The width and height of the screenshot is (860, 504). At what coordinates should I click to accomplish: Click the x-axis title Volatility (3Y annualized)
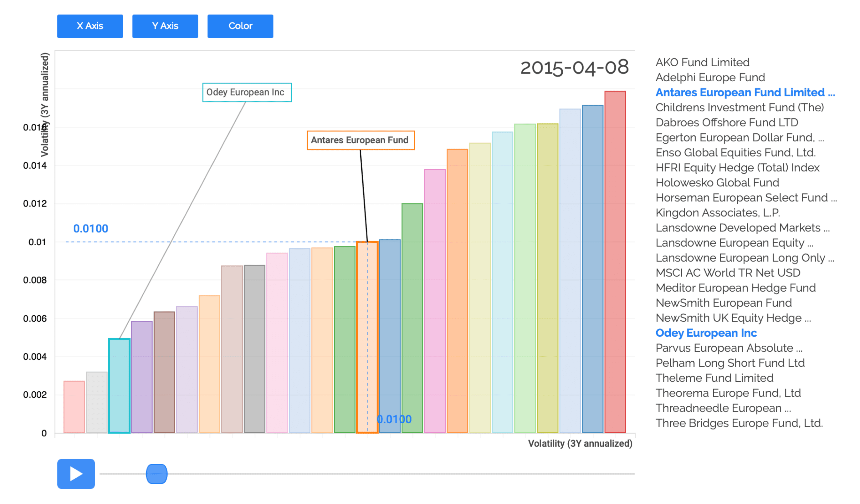coord(580,443)
